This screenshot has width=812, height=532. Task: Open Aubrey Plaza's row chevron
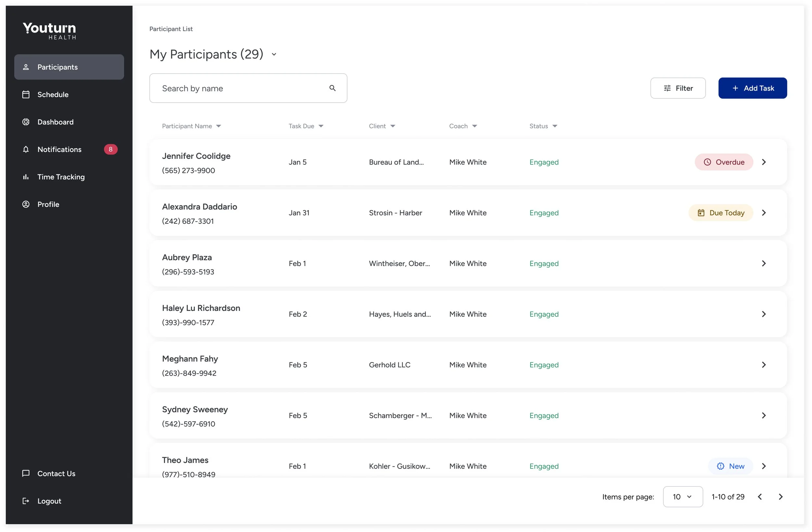coord(764,263)
